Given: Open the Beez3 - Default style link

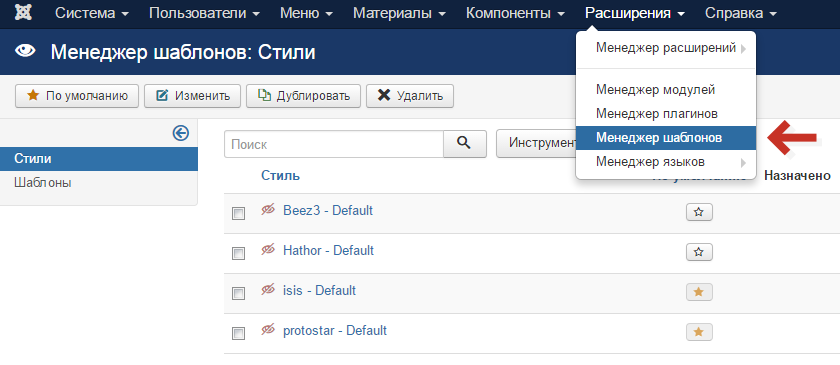Looking at the screenshot, I should tap(328, 210).
